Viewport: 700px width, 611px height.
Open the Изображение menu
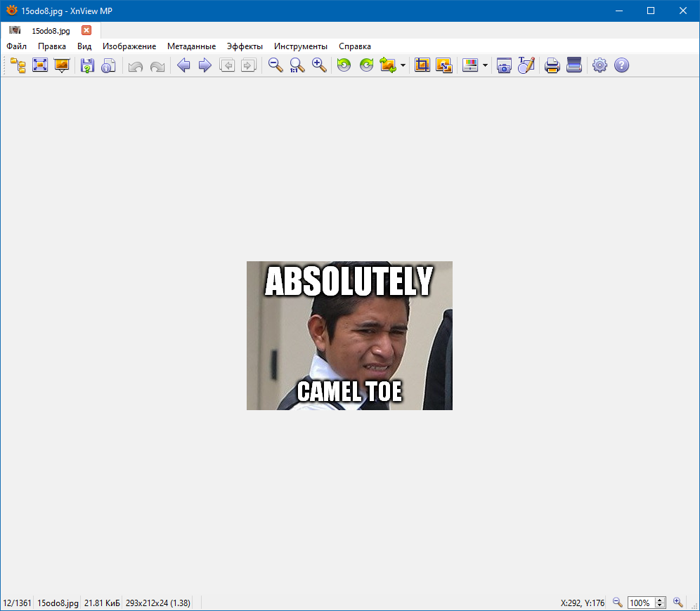(x=129, y=46)
